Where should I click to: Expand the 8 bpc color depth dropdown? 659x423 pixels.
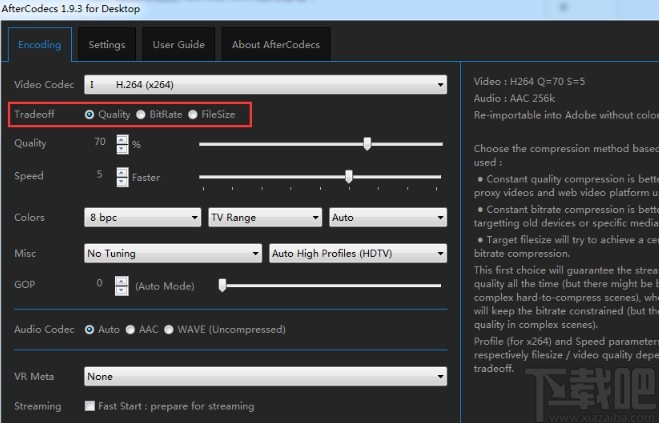tap(143, 217)
